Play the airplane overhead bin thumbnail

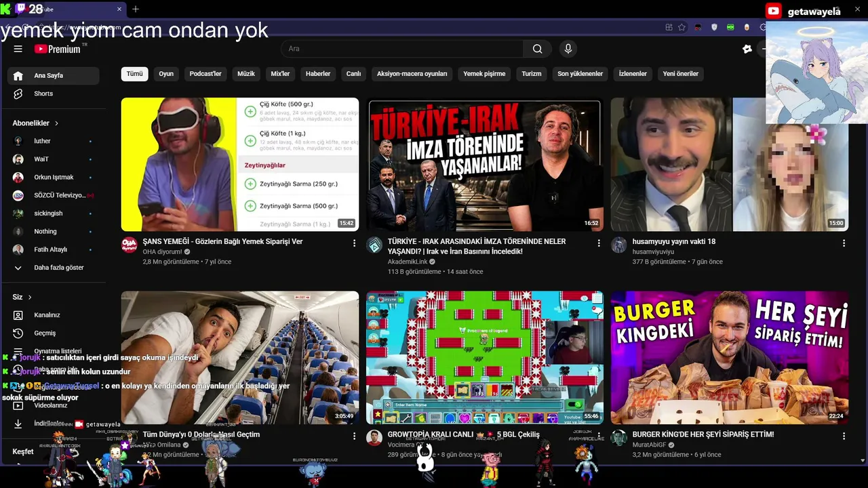click(240, 358)
